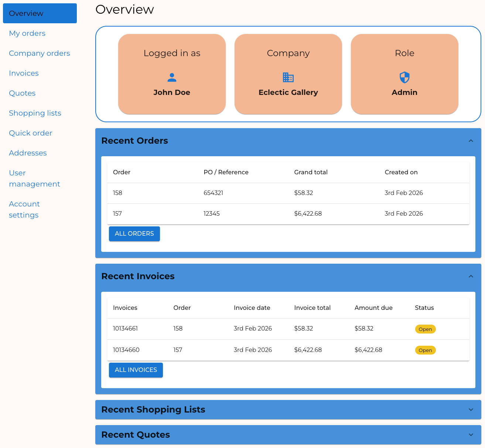Image resolution: width=485 pixels, height=448 pixels.
Task: Click the user profile icon above John Doe
Action: point(172,78)
